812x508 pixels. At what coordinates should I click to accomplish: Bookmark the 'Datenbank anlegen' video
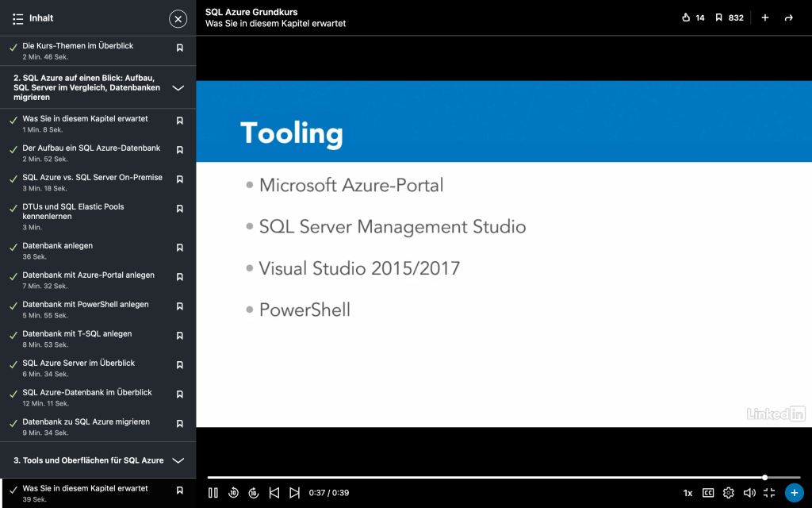click(180, 248)
